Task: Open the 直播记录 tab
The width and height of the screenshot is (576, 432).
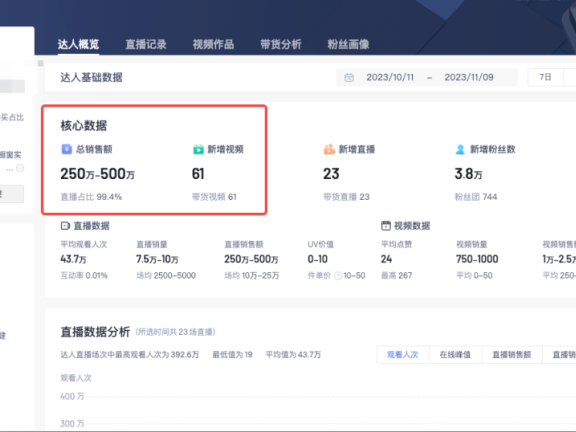Action: pyautogui.click(x=146, y=44)
